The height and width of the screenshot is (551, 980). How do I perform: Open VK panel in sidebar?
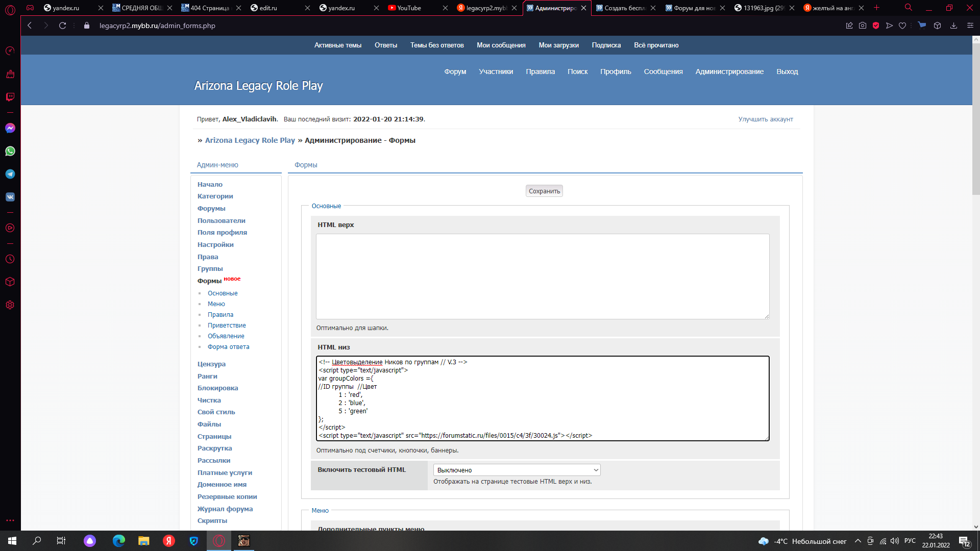[10, 197]
